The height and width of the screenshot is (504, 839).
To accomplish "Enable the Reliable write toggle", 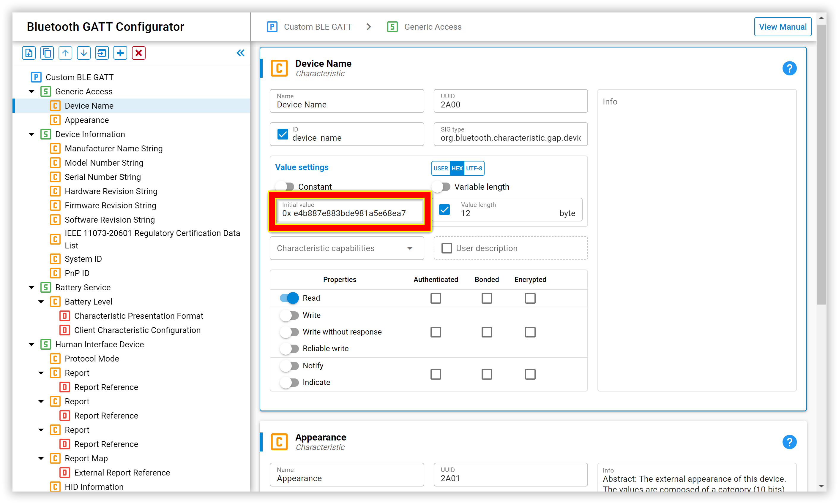I will [289, 348].
